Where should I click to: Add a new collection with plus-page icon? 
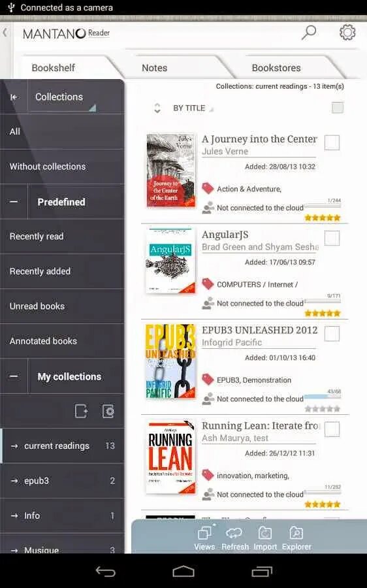pyautogui.click(x=81, y=411)
